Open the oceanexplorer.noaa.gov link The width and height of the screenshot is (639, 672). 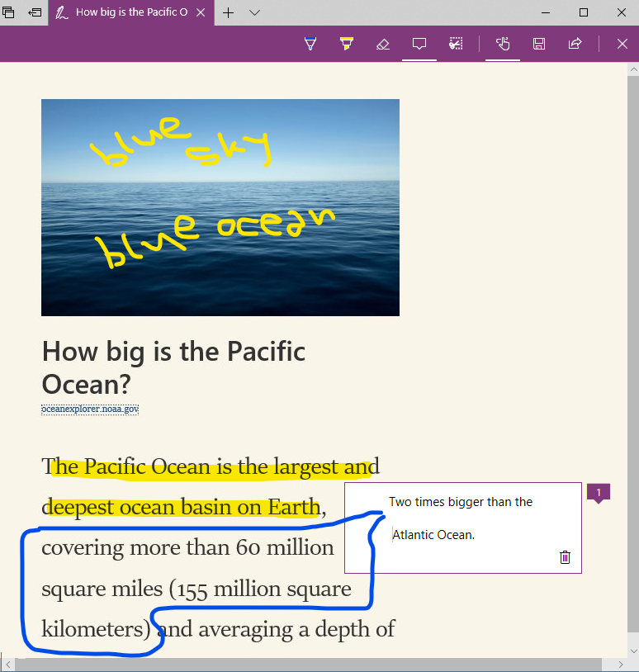tap(90, 409)
